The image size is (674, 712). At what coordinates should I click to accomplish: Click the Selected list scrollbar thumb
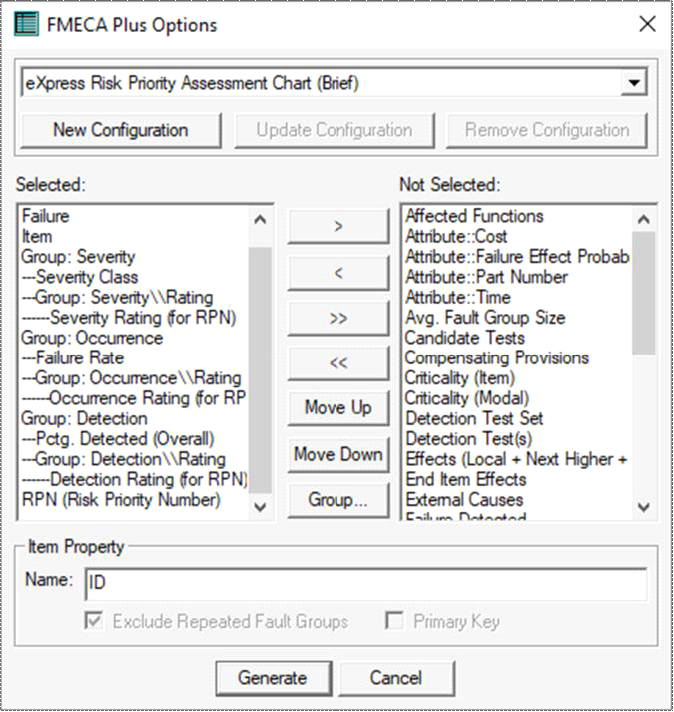pos(260,370)
